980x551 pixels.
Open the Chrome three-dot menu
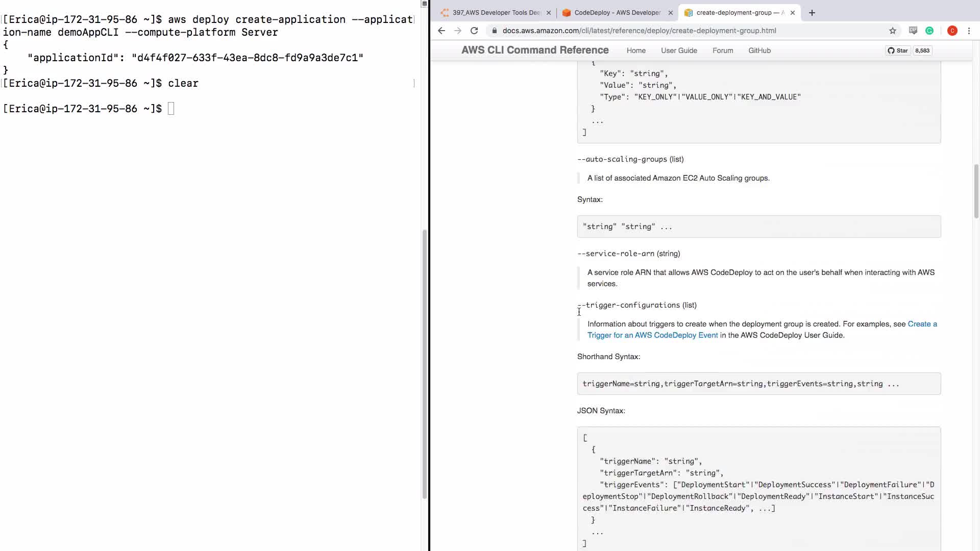(969, 31)
